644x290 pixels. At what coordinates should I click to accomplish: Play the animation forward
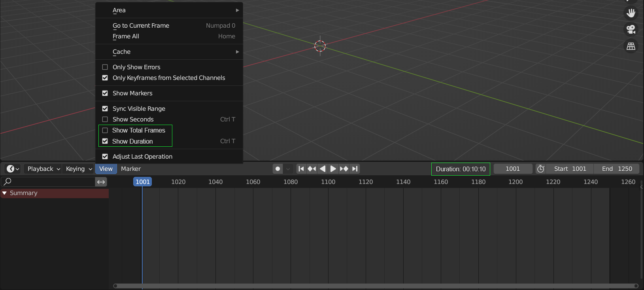click(333, 169)
